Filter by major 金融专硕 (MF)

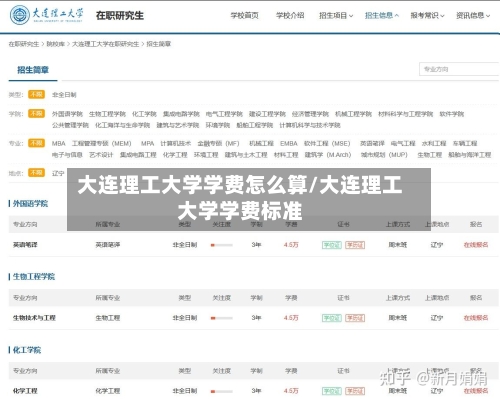[218, 144]
